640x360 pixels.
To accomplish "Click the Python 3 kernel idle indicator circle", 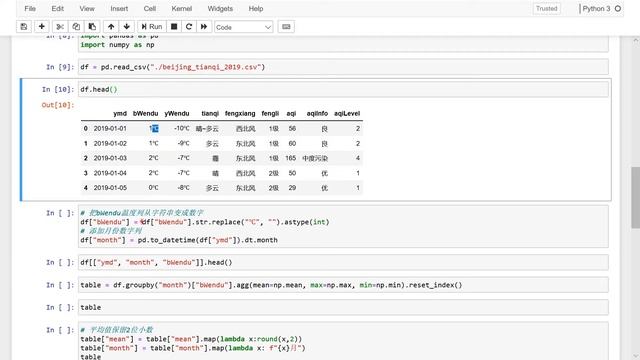I will click(x=618, y=9).
